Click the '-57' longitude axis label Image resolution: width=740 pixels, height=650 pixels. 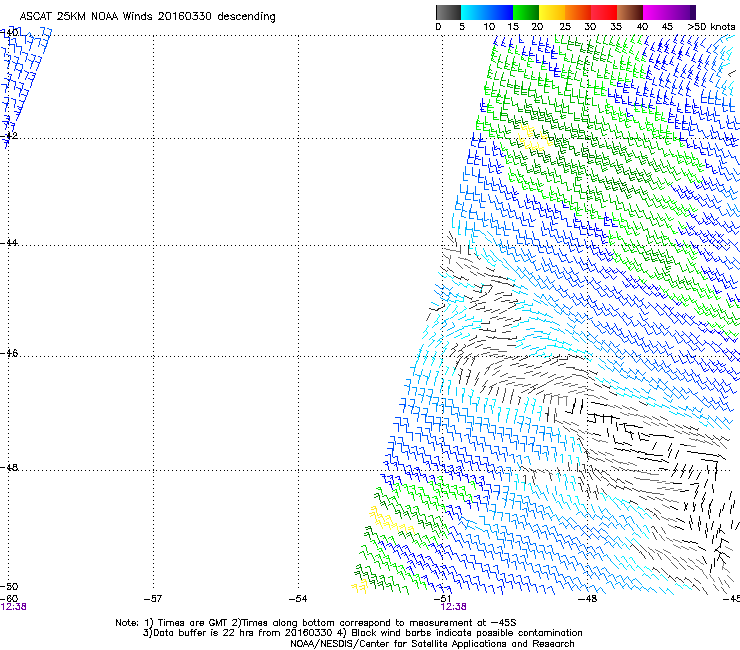[153, 599]
